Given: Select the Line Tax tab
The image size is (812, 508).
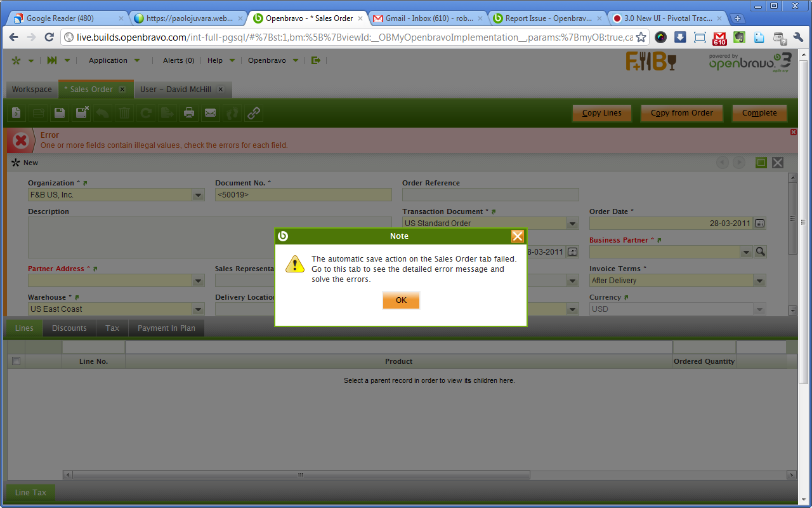Looking at the screenshot, I should tap(30, 493).
